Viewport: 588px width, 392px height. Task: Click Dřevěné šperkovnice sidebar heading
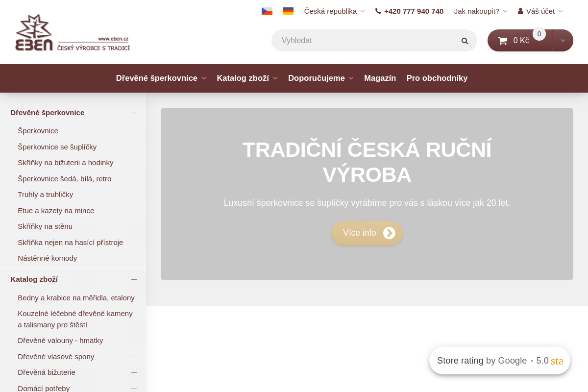pyautogui.click(x=47, y=113)
